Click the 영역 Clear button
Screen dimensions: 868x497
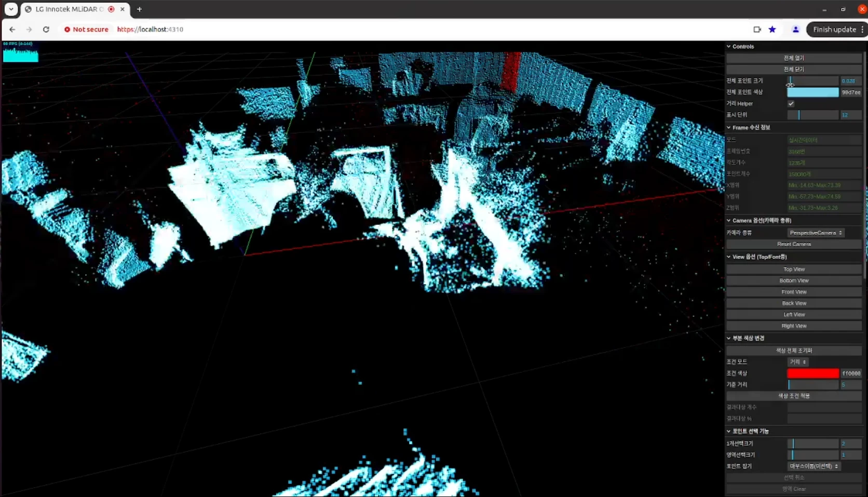coord(794,489)
